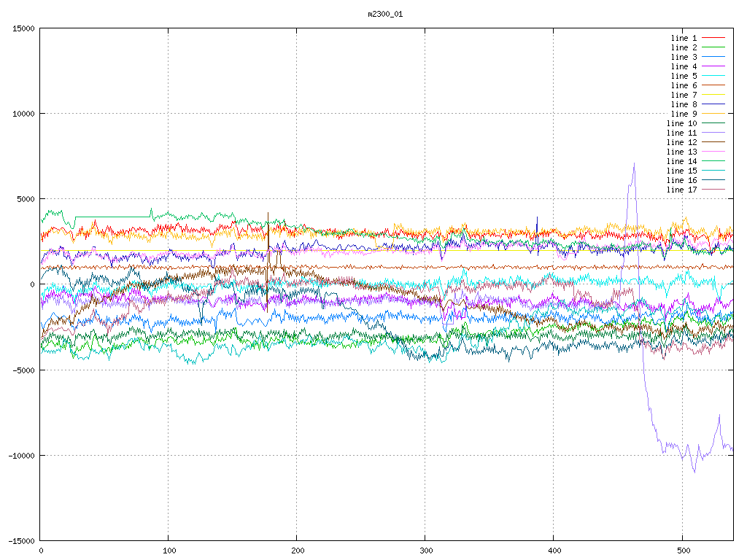Click the "line 12" legend entry
Image resolution: width=747 pixels, height=560 pixels.
click(x=681, y=142)
